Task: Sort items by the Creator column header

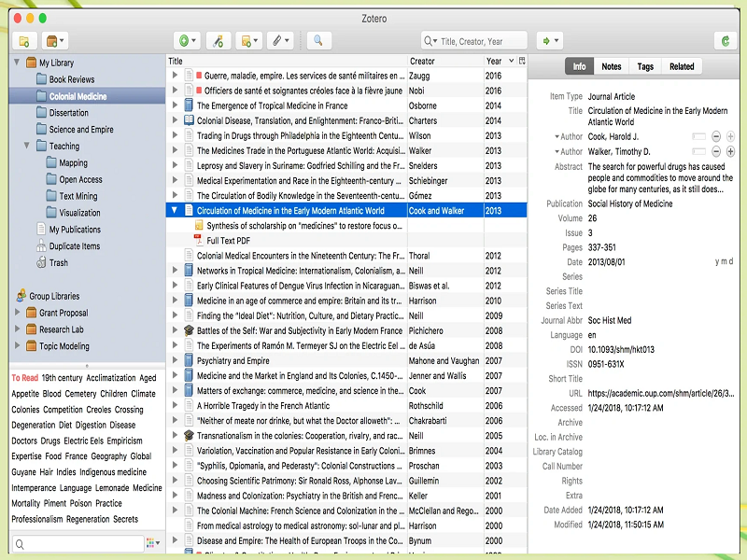Action: (445, 61)
